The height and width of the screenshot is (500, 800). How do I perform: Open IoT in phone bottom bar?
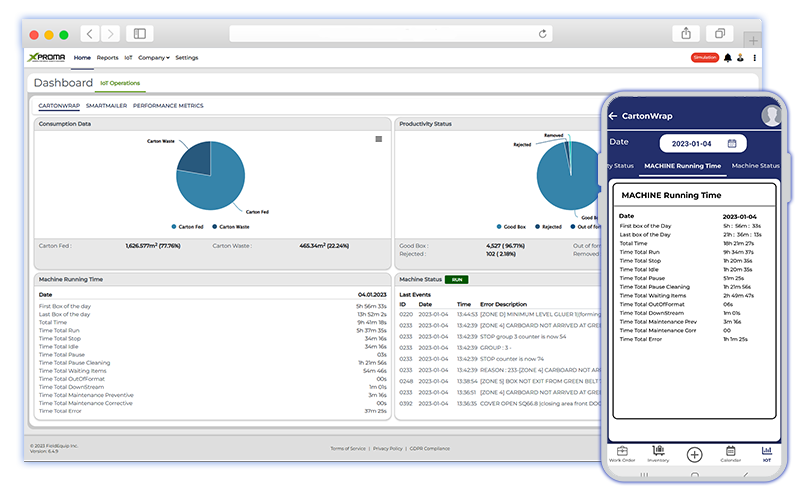767,454
